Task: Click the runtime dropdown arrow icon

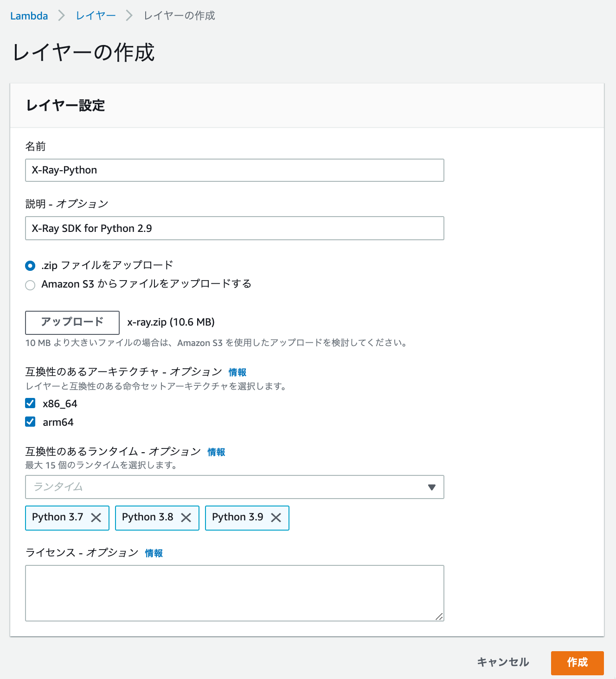Action: 432,487
